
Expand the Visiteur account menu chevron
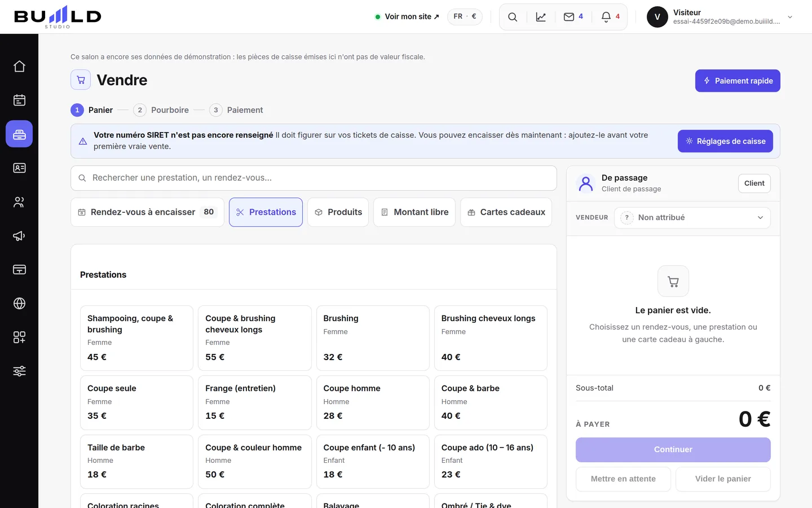tap(790, 17)
